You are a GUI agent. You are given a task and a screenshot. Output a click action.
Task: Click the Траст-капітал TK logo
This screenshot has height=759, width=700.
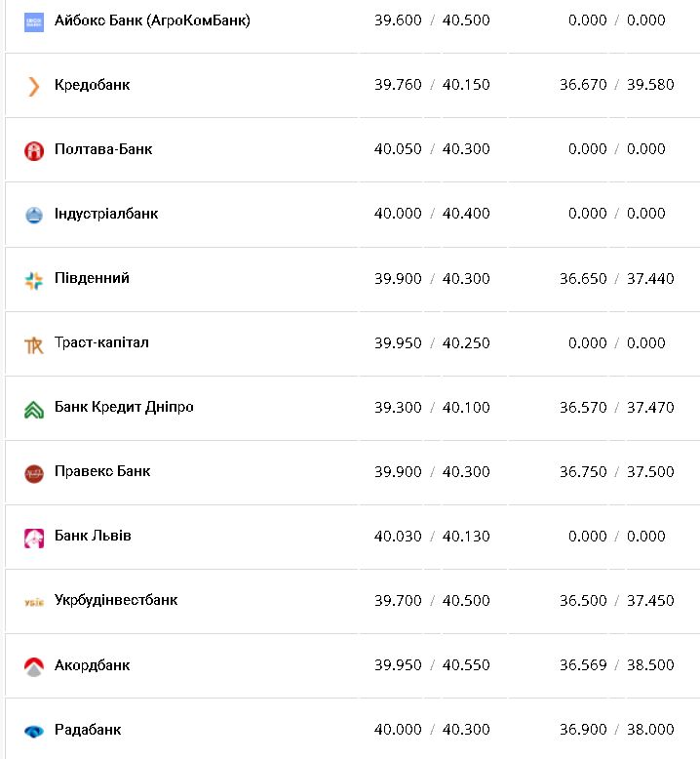pos(34,344)
